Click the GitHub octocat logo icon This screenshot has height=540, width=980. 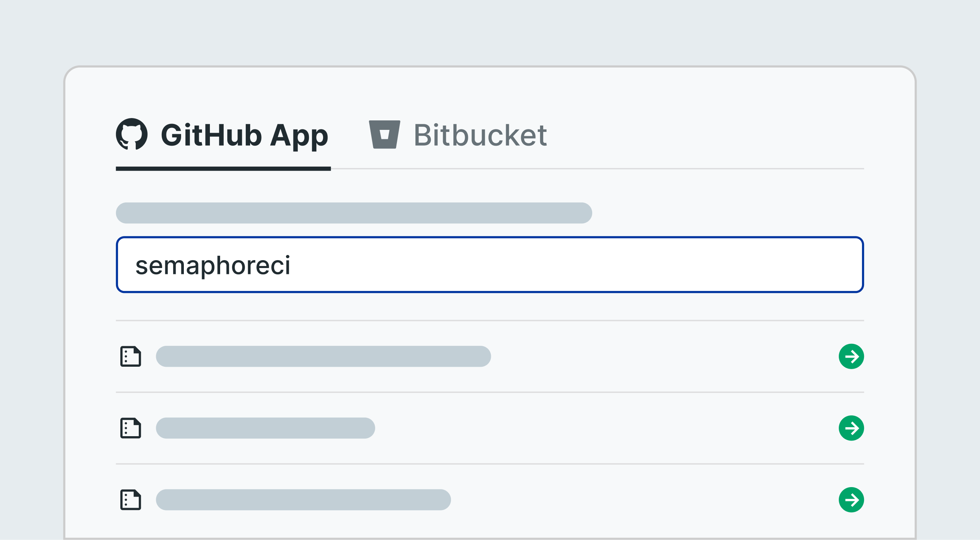132,134
